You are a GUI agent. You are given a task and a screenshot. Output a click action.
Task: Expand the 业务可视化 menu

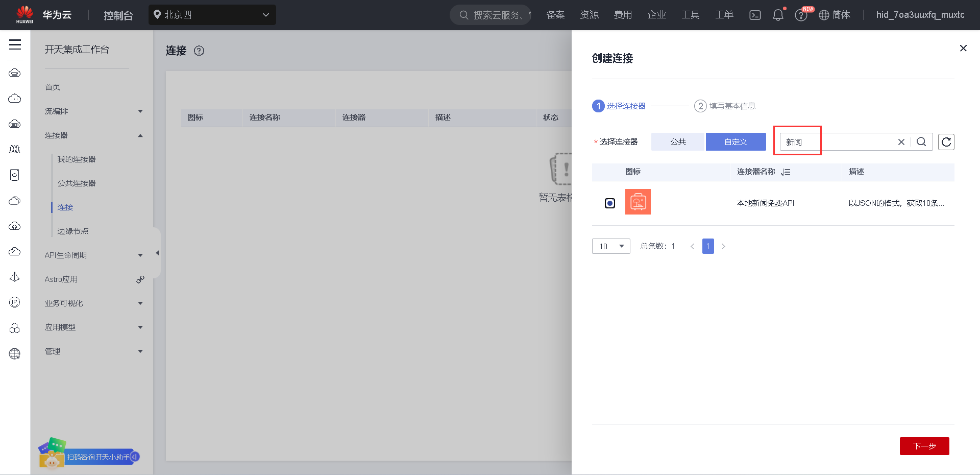point(140,303)
